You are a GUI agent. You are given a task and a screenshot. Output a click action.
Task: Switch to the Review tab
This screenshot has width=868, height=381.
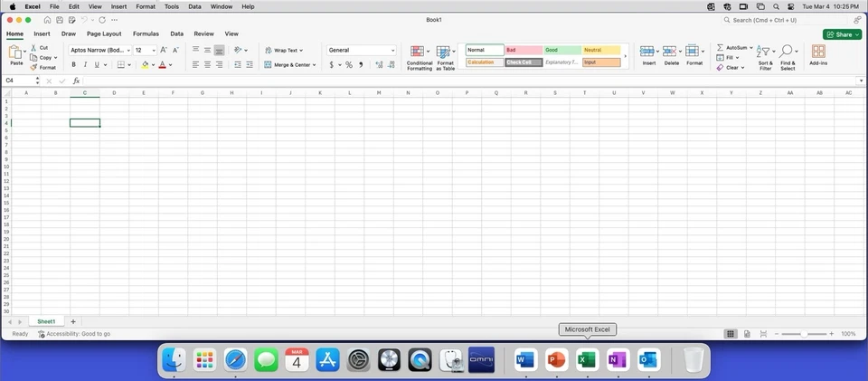(x=203, y=33)
